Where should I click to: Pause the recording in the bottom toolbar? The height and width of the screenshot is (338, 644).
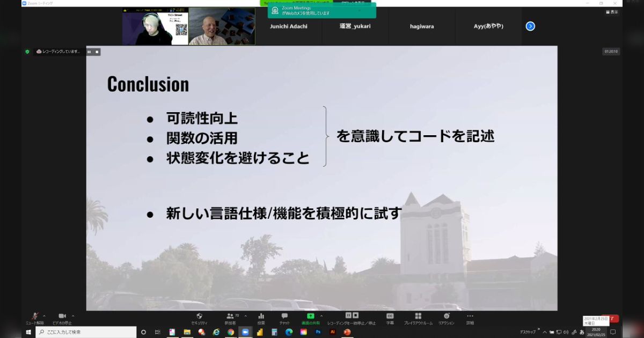(x=348, y=315)
